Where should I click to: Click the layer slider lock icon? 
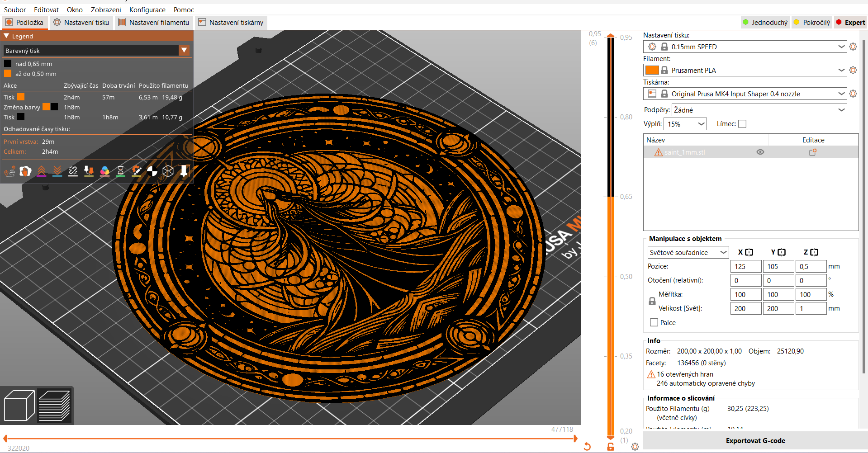[610, 447]
